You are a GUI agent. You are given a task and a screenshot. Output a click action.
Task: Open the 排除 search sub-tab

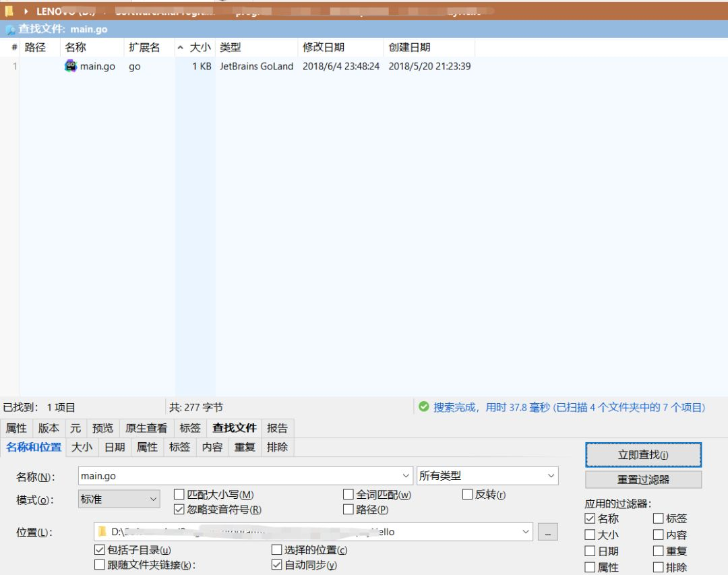tap(277, 447)
